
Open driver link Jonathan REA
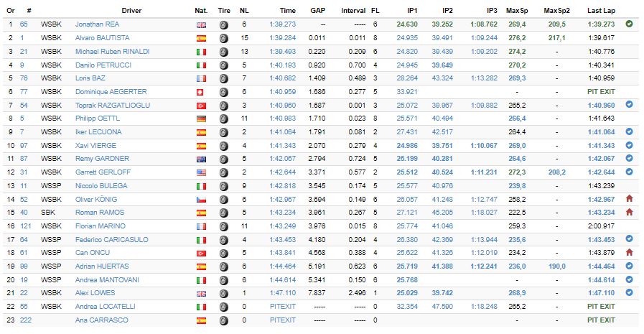[97, 24]
